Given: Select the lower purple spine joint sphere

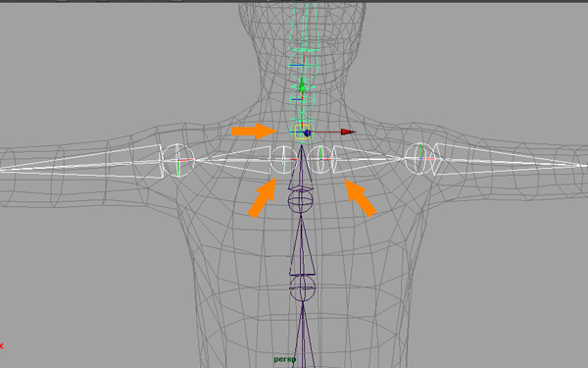Looking at the screenshot, I should pos(302,288).
